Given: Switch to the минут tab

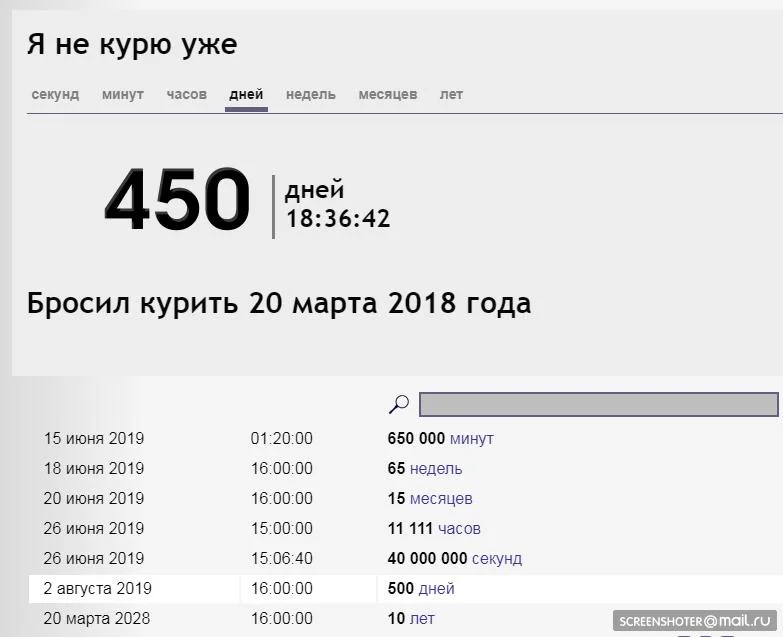Looking at the screenshot, I should point(123,94).
